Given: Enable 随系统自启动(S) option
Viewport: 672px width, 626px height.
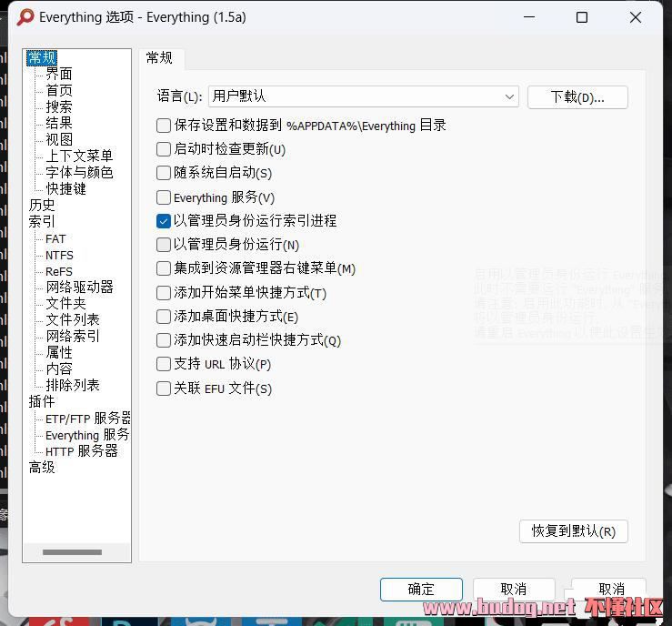Looking at the screenshot, I should pos(164,173).
